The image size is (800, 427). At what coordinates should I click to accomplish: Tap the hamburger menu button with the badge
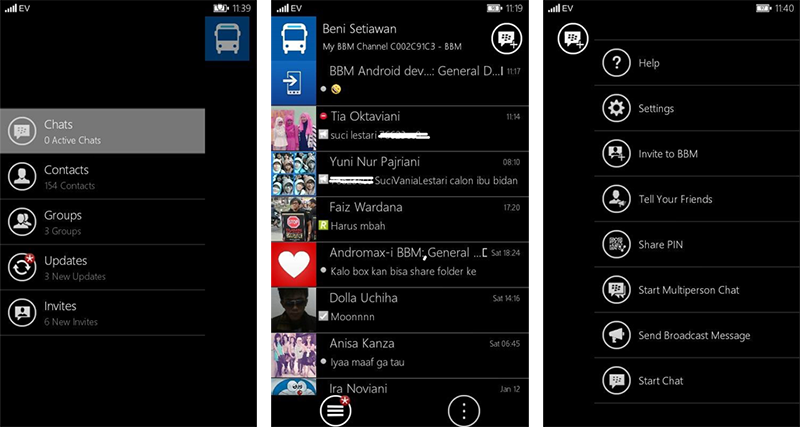[x=335, y=410]
